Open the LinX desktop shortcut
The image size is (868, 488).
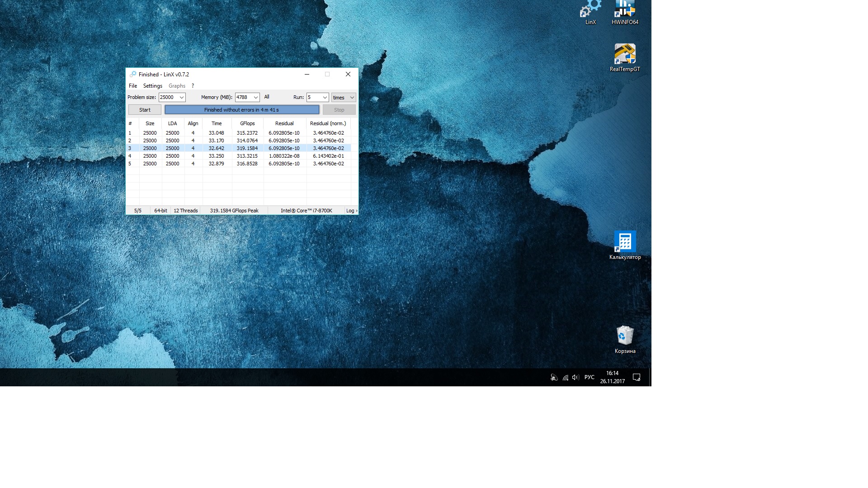point(590,11)
